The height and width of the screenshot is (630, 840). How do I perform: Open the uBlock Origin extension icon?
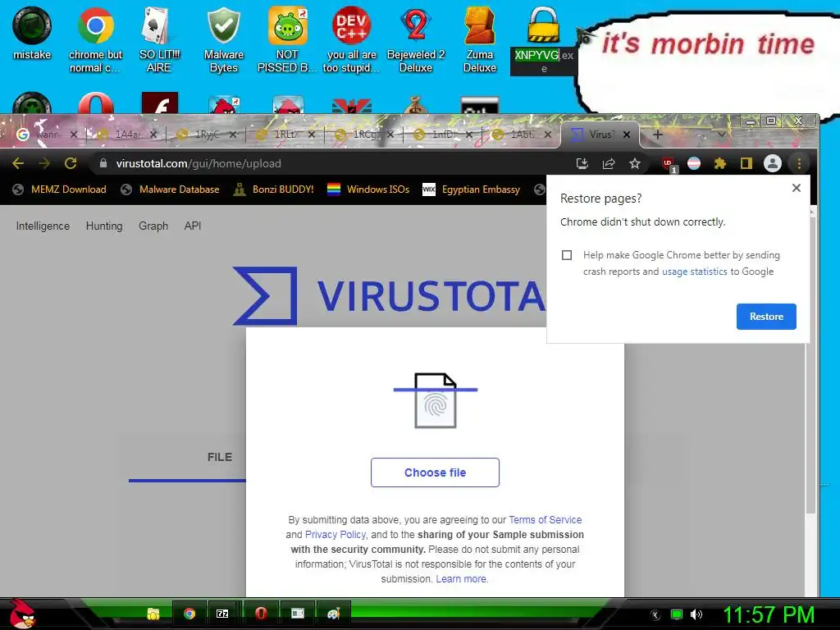click(x=669, y=164)
